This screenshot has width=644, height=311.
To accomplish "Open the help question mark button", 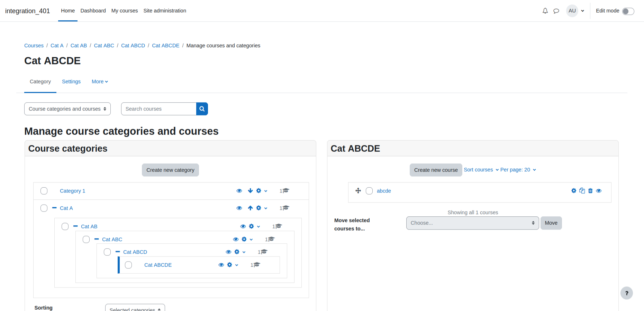I will point(627,293).
